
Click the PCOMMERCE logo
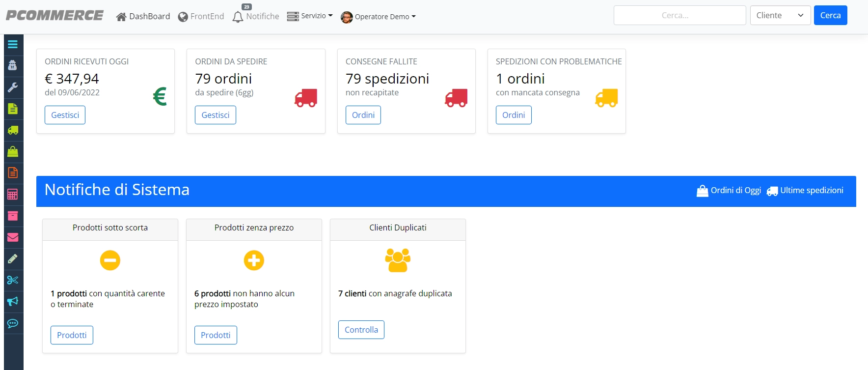pyautogui.click(x=54, y=16)
